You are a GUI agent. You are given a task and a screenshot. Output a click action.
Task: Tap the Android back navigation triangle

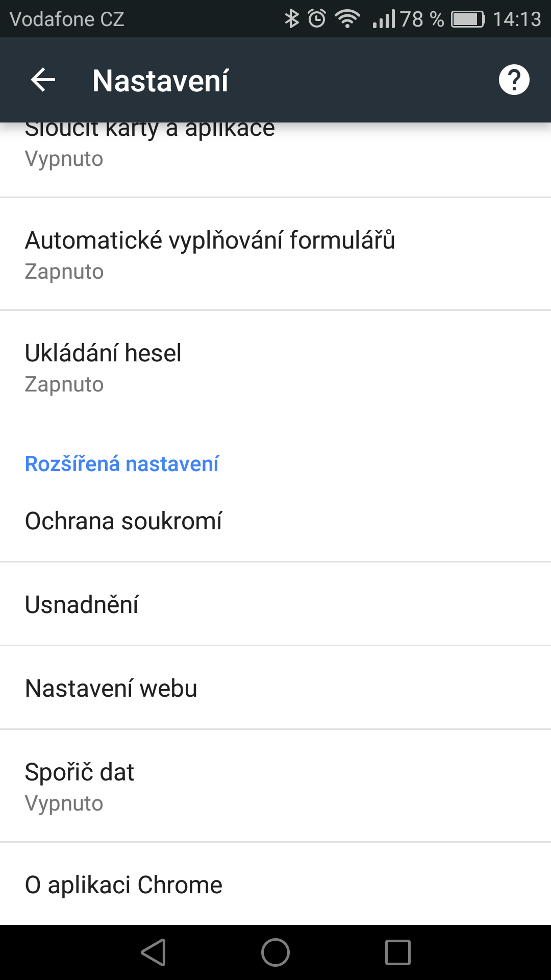click(154, 952)
